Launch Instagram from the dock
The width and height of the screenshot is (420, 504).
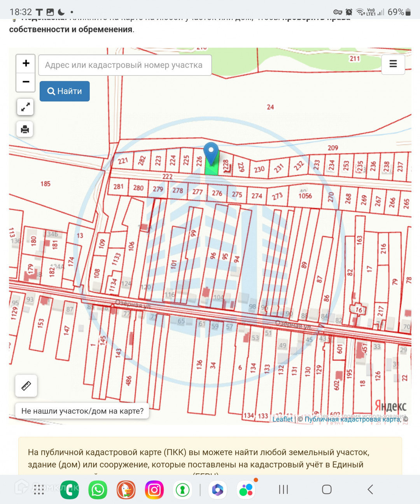(x=154, y=490)
